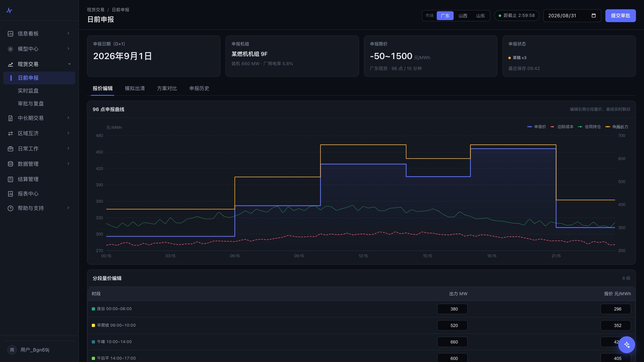Toggle 申报价 series in chart legend

click(537, 127)
